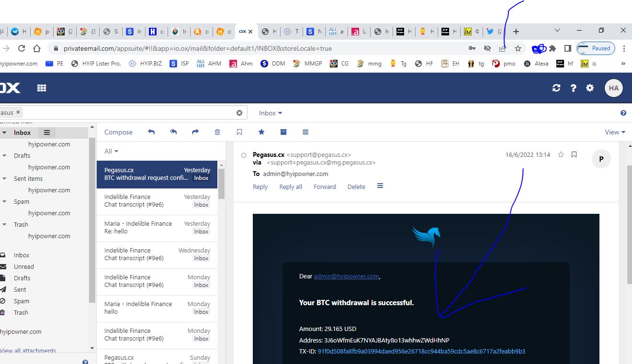Click the reply arrow icon in toolbar
Image resolution: width=632 pixels, height=364 pixels.
[x=151, y=132]
